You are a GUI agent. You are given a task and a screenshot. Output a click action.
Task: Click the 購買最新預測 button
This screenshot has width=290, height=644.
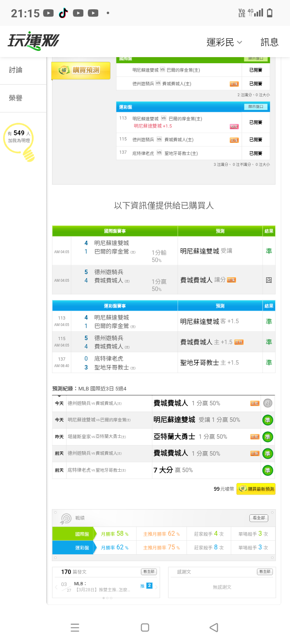click(256, 489)
